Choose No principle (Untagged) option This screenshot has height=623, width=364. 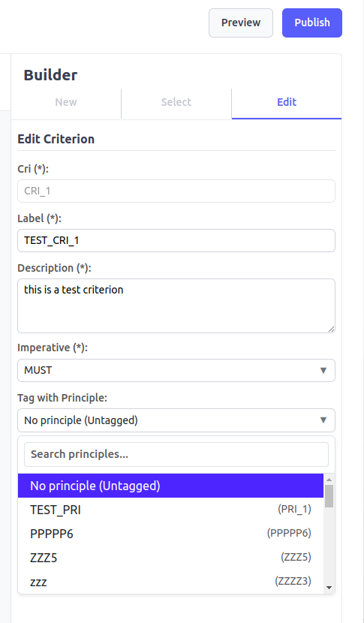170,486
